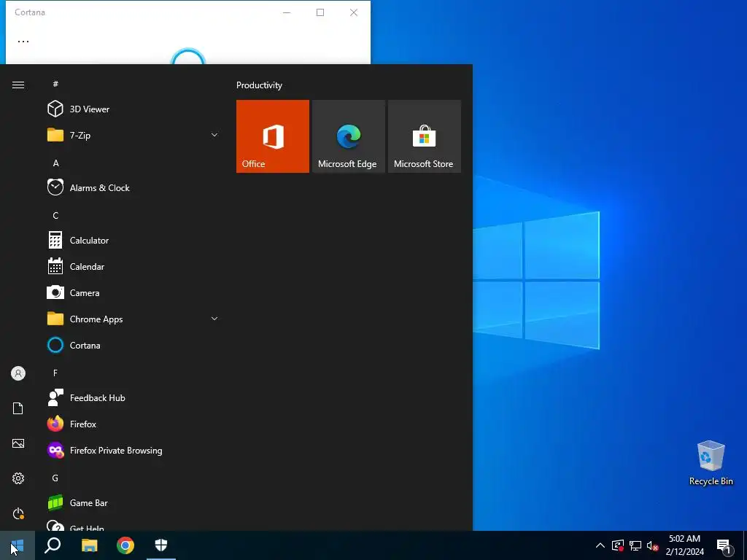
Task: Click the A letter header
Action: point(55,163)
